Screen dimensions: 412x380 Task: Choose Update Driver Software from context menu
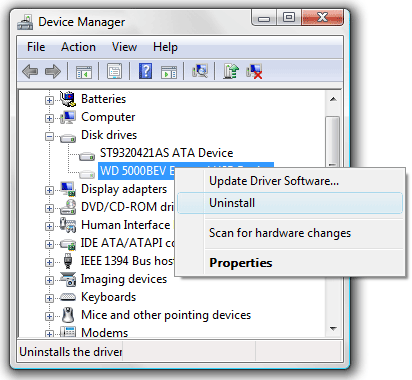[290, 181]
